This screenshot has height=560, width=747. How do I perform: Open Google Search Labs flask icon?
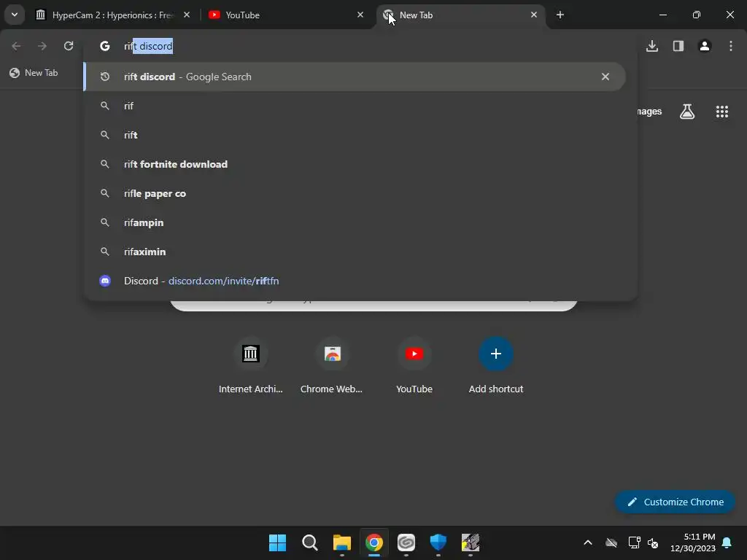click(x=687, y=112)
